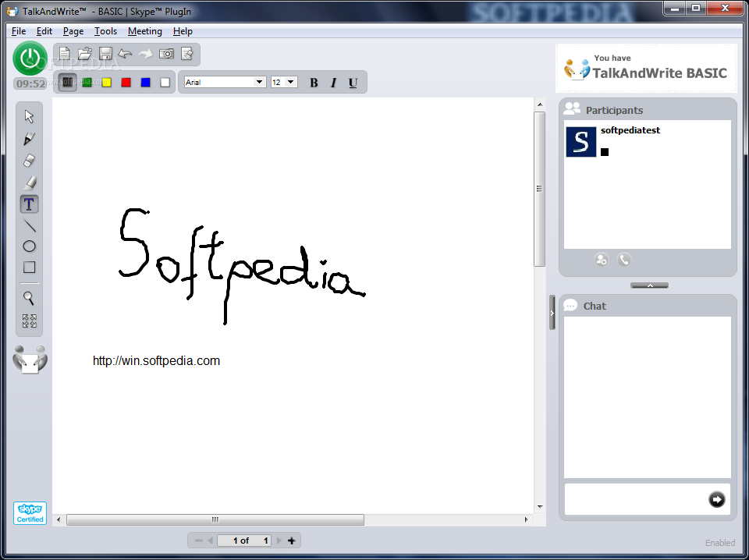Click the horizontal scrollbar thumb below the canvas
This screenshot has height=560, width=749.
click(215, 520)
